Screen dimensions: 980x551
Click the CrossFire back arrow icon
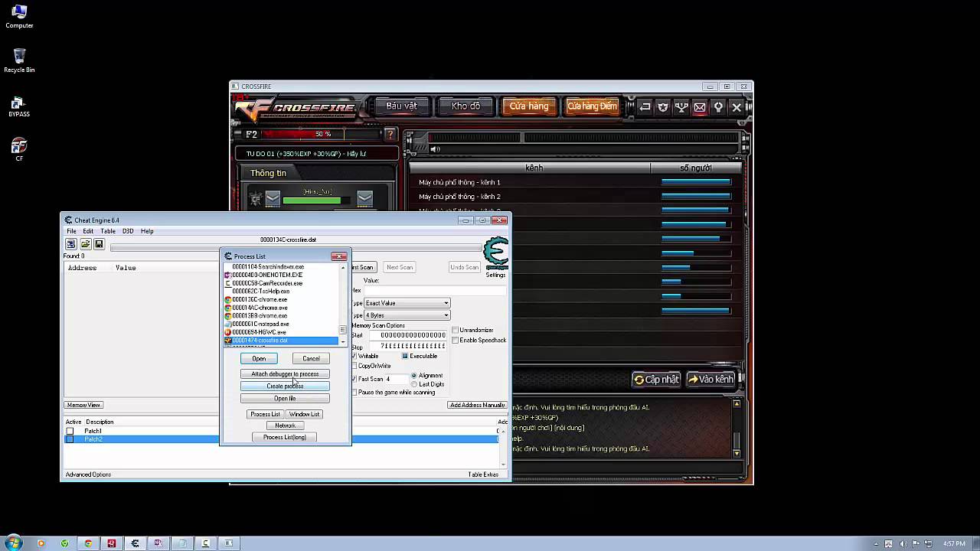tap(645, 107)
